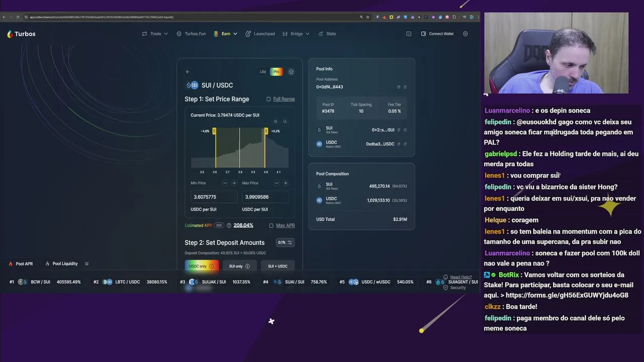Select SUI only deposit option
Viewport: 644px width, 362px height.
(239, 266)
